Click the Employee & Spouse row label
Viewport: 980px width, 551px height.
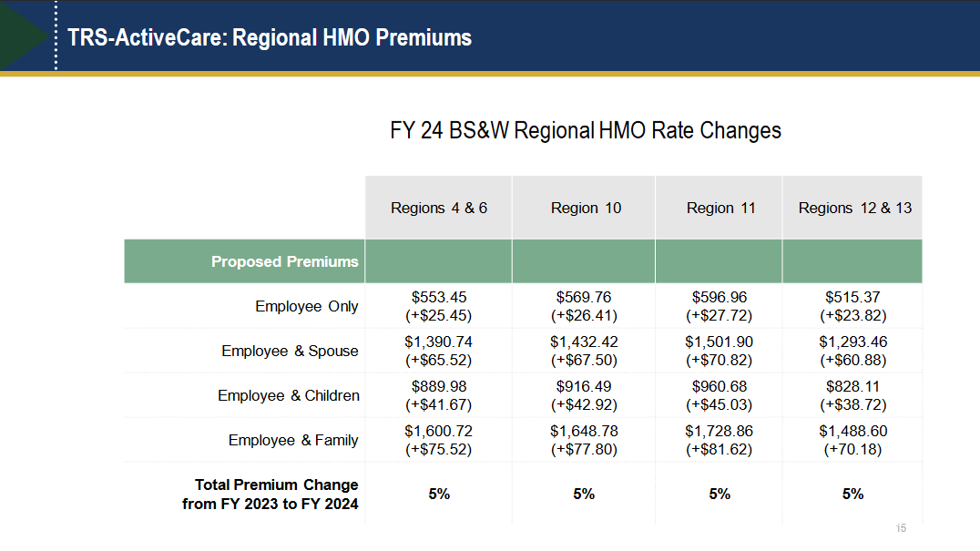click(290, 351)
